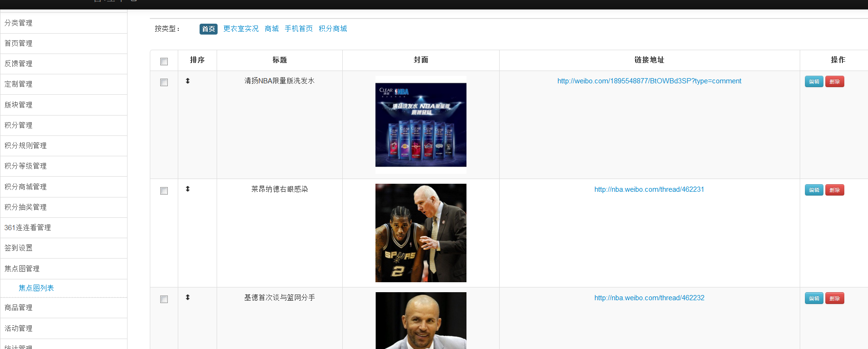Select the 首页 type filter tab
868x349 pixels.
coord(209,29)
